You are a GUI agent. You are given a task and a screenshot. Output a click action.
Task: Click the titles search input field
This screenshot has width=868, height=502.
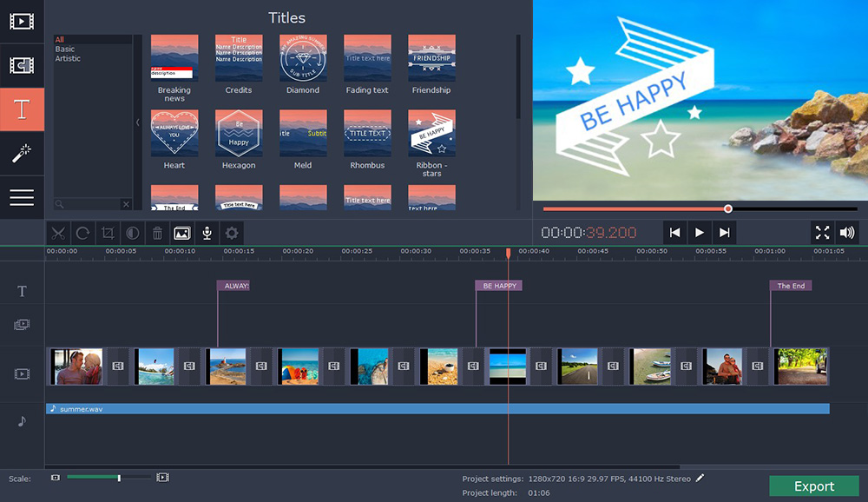pyautogui.click(x=88, y=204)
